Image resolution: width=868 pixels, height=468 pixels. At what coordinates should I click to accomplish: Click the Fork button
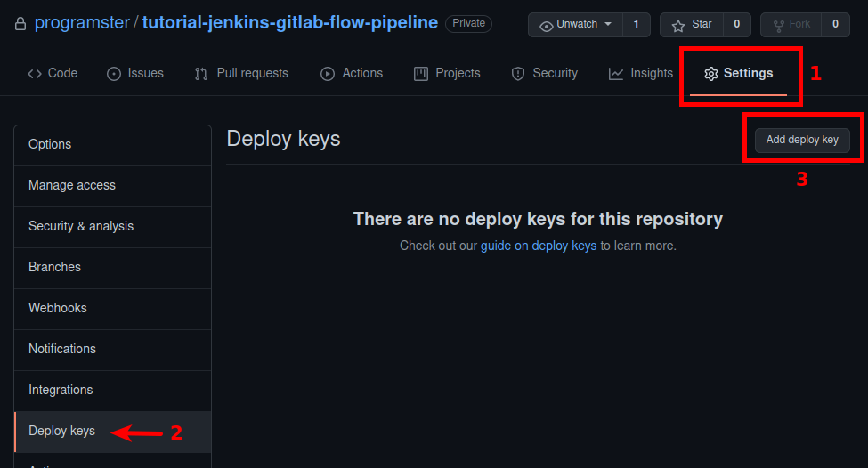[x=791, y=24]
